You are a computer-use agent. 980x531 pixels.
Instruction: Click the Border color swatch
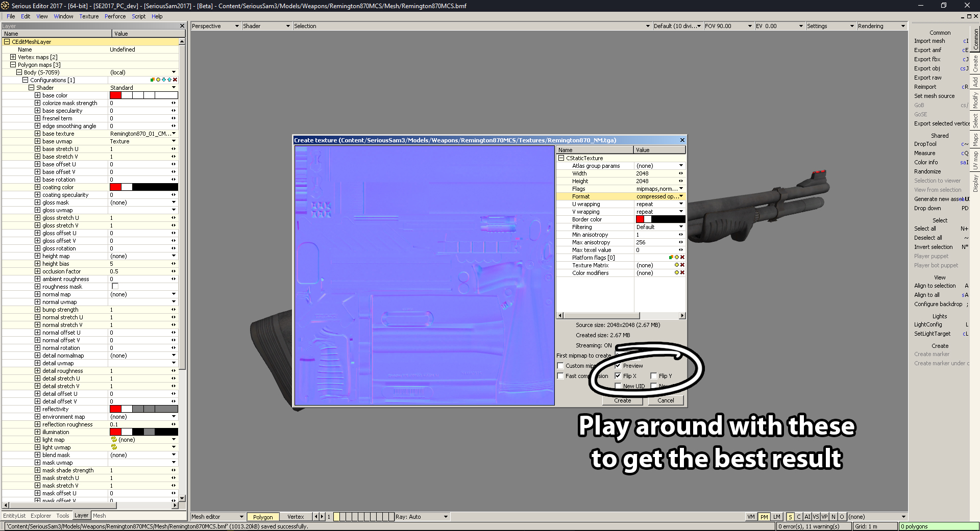[x=660, y=219]
